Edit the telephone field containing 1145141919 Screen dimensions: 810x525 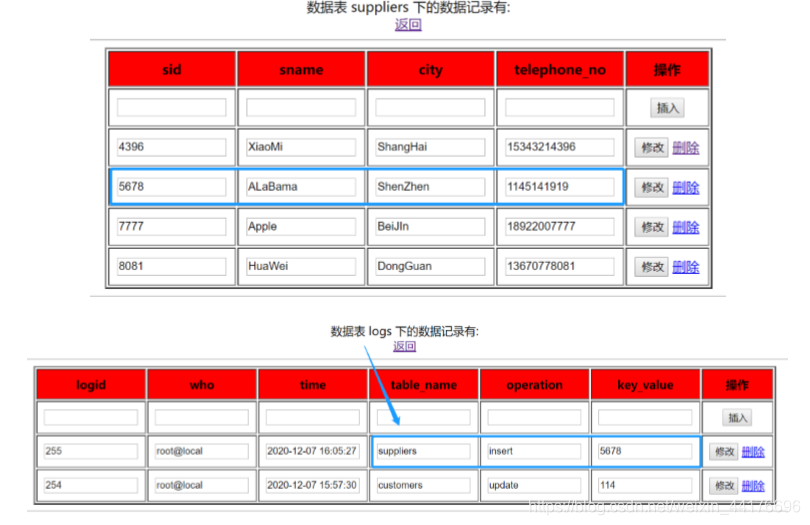coord(560,187)
